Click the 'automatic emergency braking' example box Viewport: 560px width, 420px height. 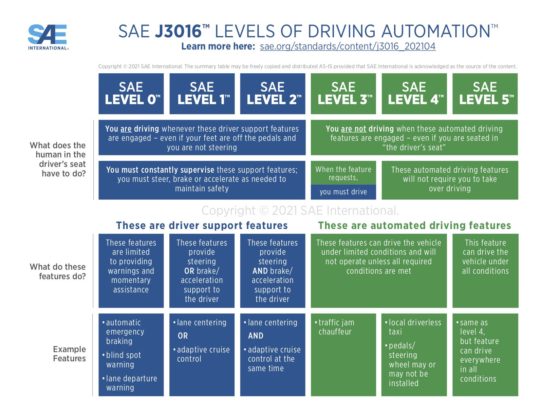[x=131, y=355]
